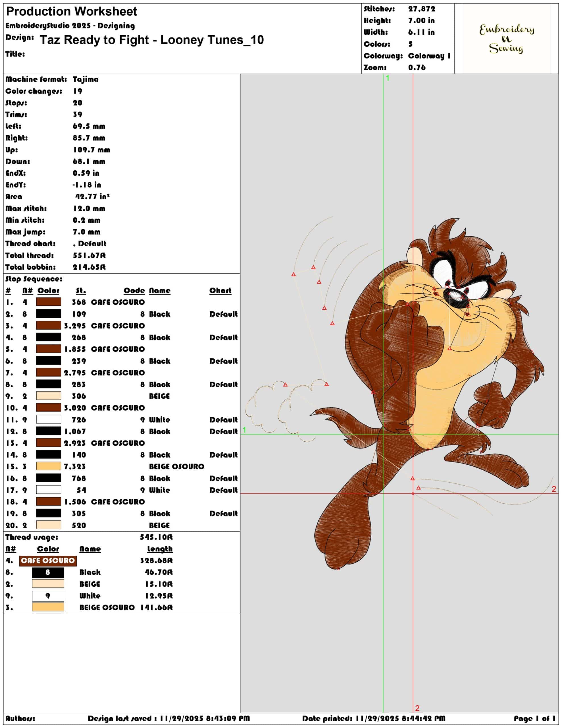The height and width of the screenshot is (728, 562).
Task: Click the white swatch in stop 17
Action: pos(49,490)
